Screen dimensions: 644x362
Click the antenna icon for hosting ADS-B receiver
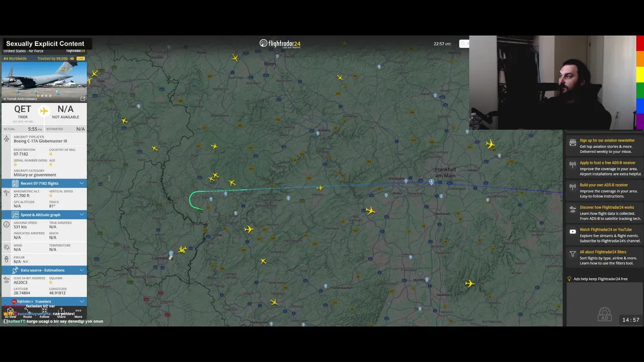573,164
